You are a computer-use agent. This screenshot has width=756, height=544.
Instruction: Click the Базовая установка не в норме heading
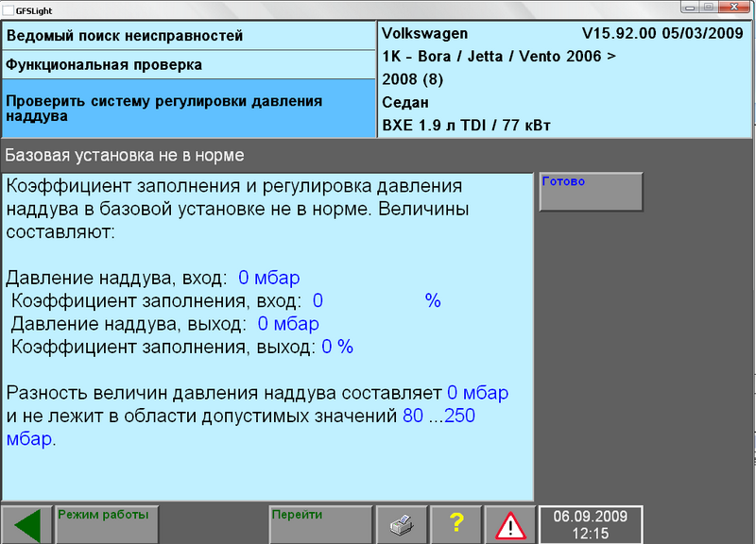coord(125,155)
